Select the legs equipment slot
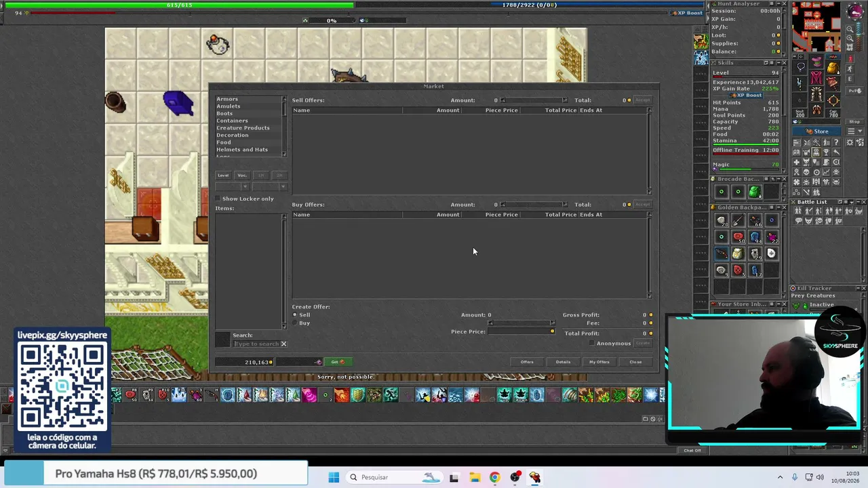868x488 pixels. click(816, 94)
